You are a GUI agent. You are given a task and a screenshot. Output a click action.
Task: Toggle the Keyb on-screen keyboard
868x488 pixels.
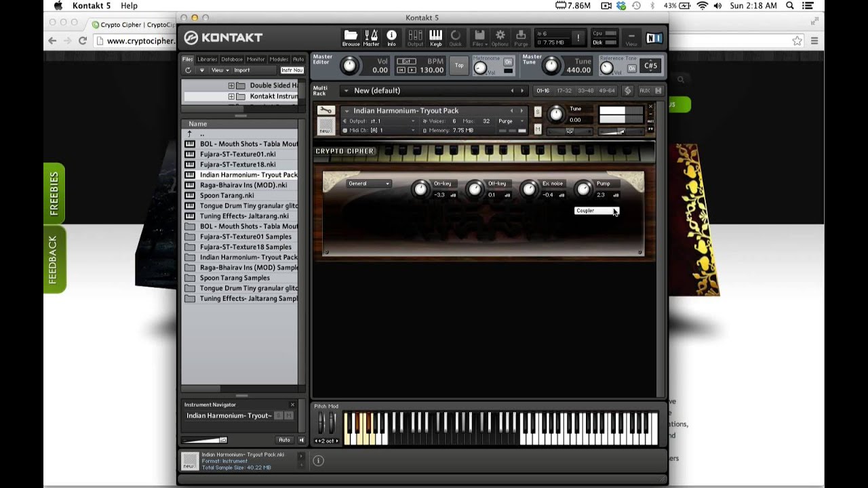coord(435,38)
